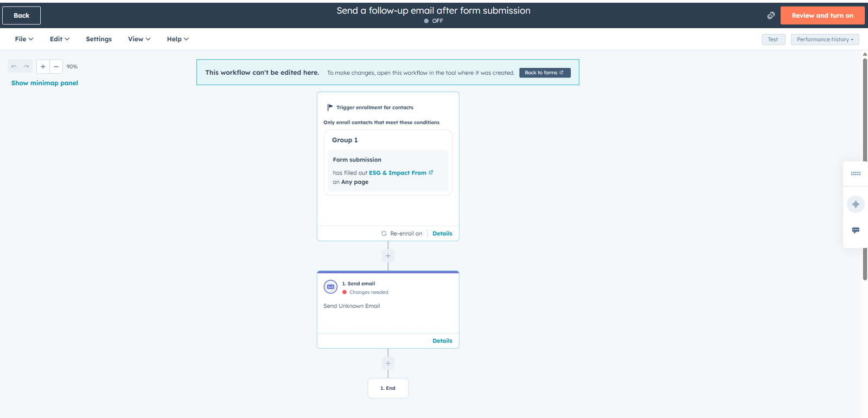The height and width of the screenshot is (418, 868).
Task: Click Review and turn on
Action: pos(822,15)
